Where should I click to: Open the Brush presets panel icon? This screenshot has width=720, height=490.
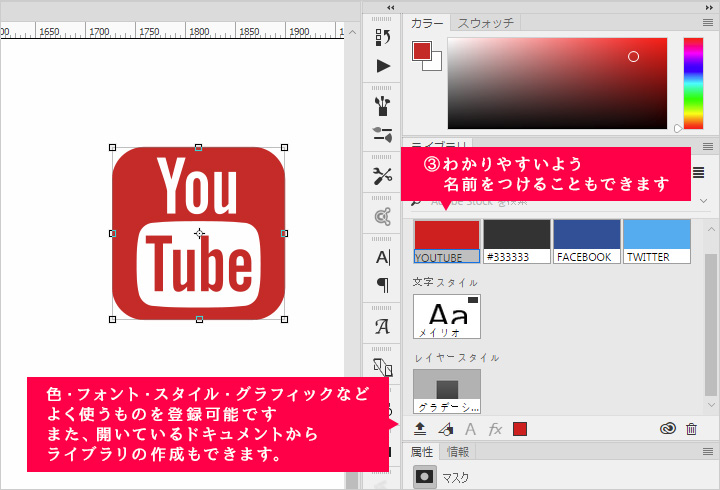(382, 106)
